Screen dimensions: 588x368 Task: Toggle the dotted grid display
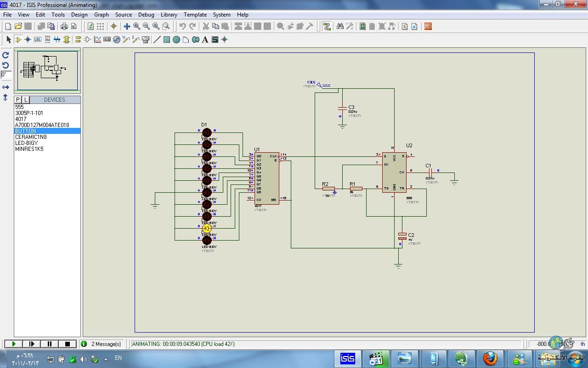[100, 27]
